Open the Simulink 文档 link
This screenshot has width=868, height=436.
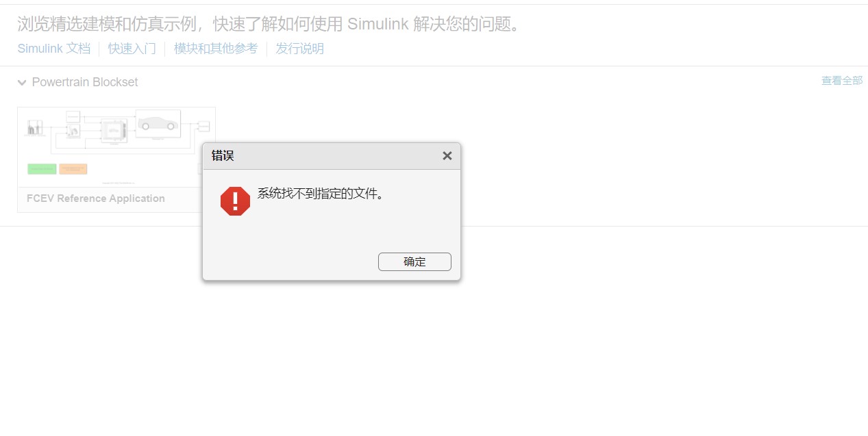point(54,49)
